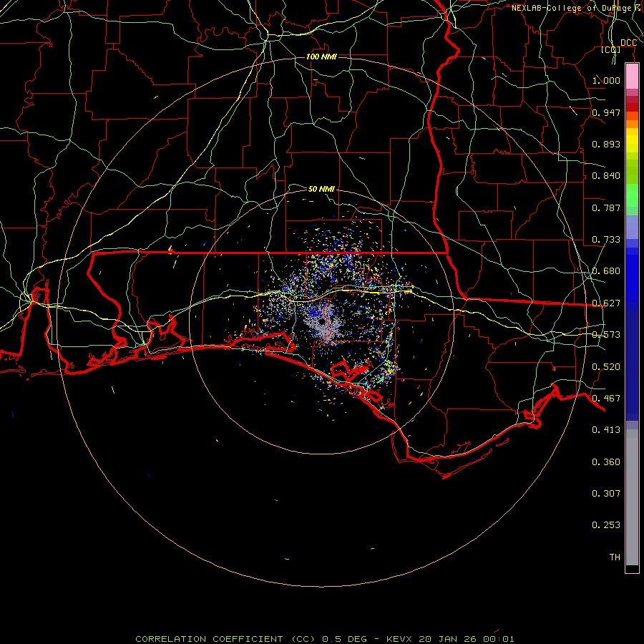644x644 pixels.
Task: Click the 0.253 scale value
Action: click(606, 525)
